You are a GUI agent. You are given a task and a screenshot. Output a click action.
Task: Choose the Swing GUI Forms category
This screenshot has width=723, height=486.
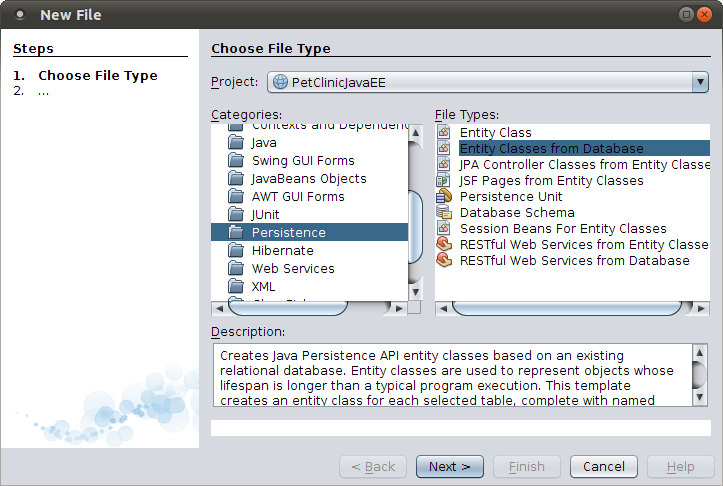(x=303, y=161)
